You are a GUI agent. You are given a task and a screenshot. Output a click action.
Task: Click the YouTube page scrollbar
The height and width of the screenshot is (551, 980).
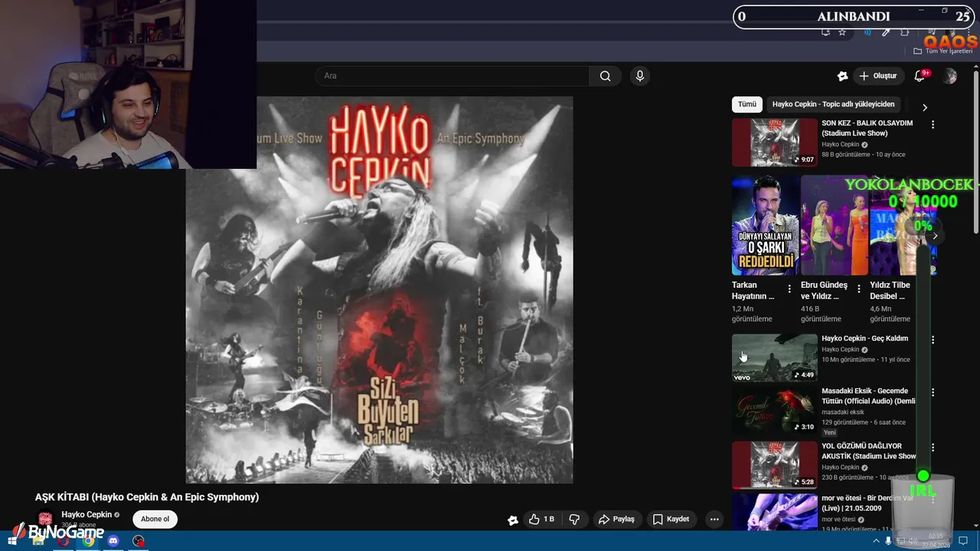[x=975, y=153]
